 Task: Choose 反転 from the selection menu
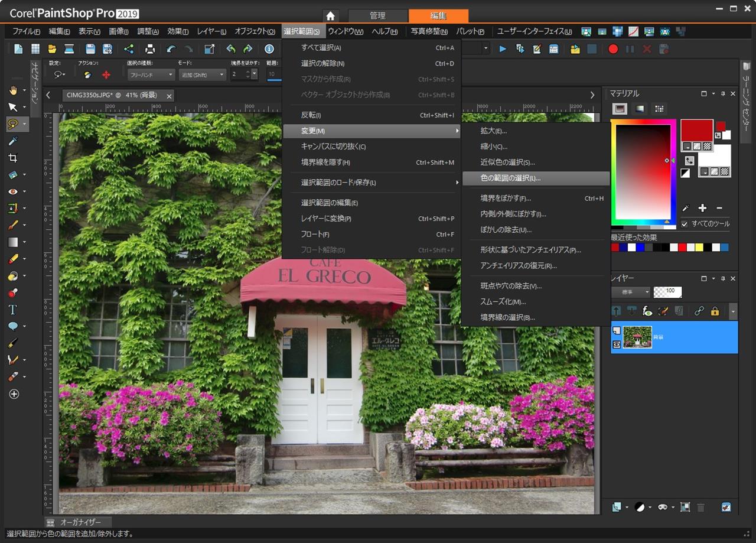tap(372, 115)
